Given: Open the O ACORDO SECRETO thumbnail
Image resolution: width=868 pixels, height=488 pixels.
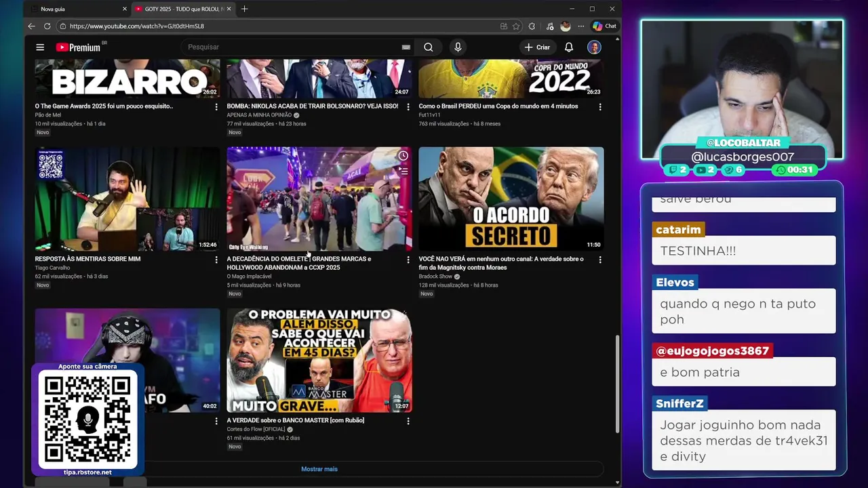Looking at the screenshot, I should [511, 199].
